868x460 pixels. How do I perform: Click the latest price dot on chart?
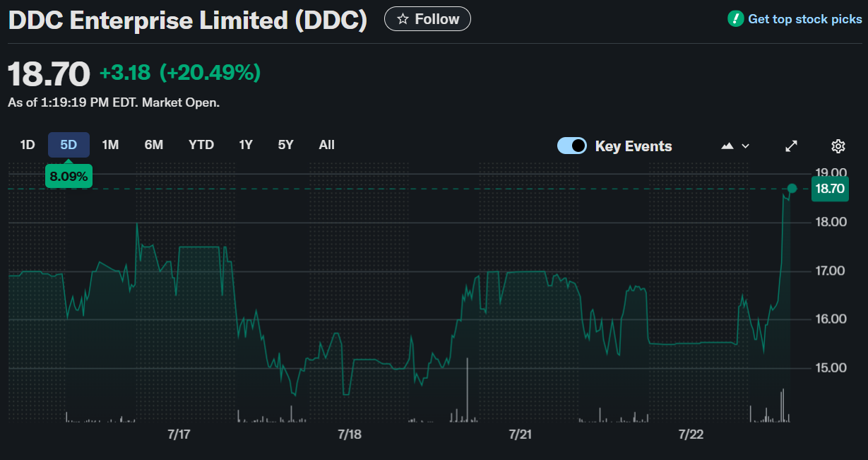792,189
